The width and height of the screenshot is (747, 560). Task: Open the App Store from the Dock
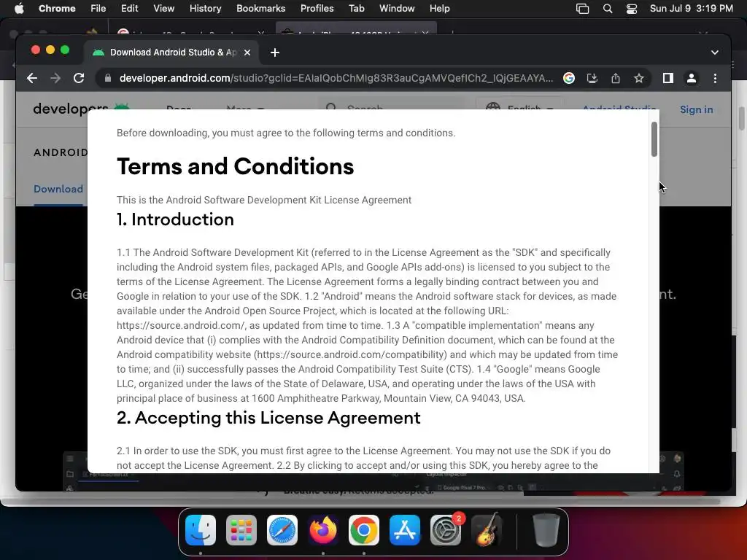[405, 530]
